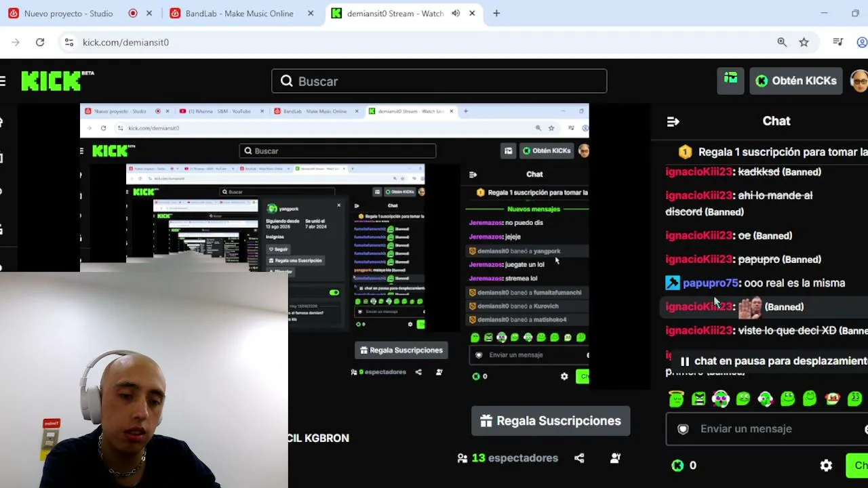Click the Regala Suscripciones button
This screenshot has width=868, height=488.
(x=551, y=421)
